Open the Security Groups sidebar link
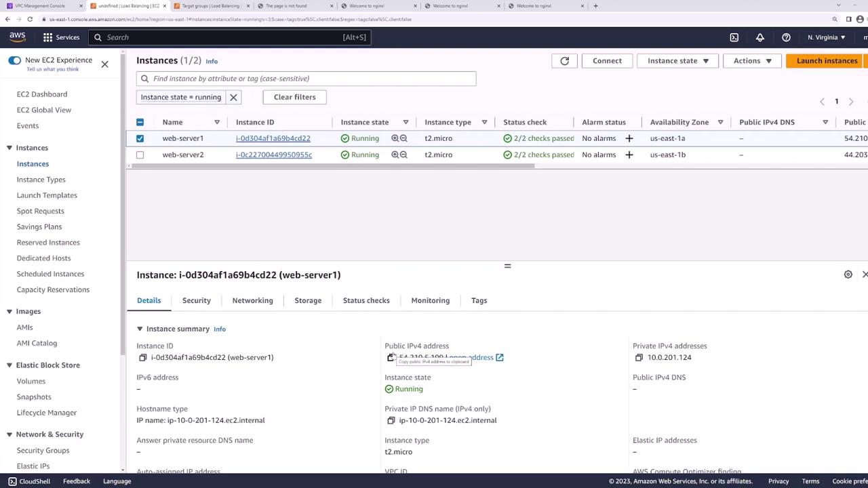Image resolution: width=868 pixels, height=488 pixels. (43, 450)
